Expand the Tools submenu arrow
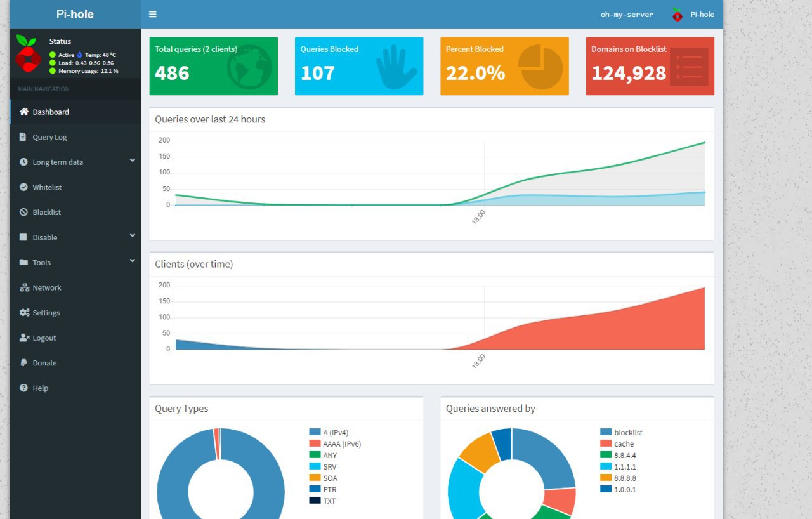This screenshot has height=519, width=812. 132,261
